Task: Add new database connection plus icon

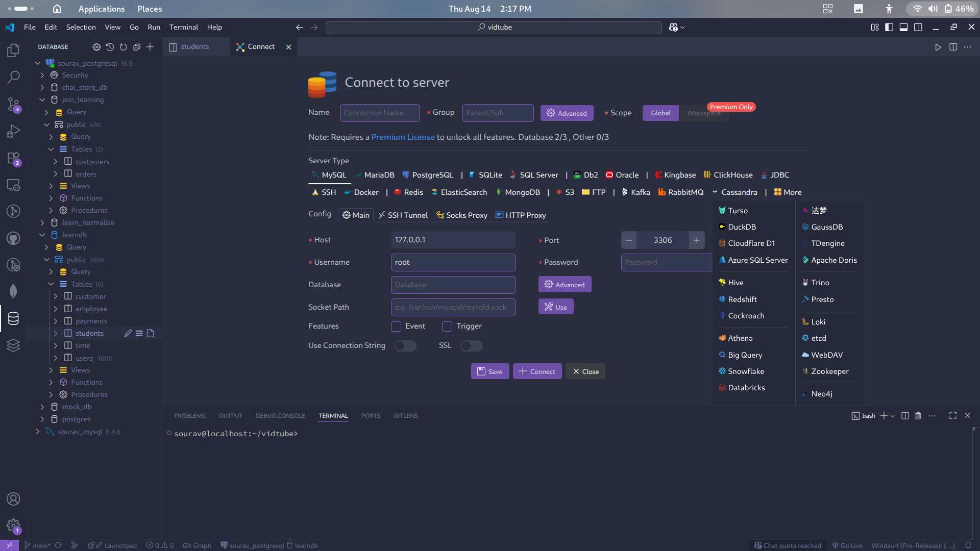Action: 150,47
